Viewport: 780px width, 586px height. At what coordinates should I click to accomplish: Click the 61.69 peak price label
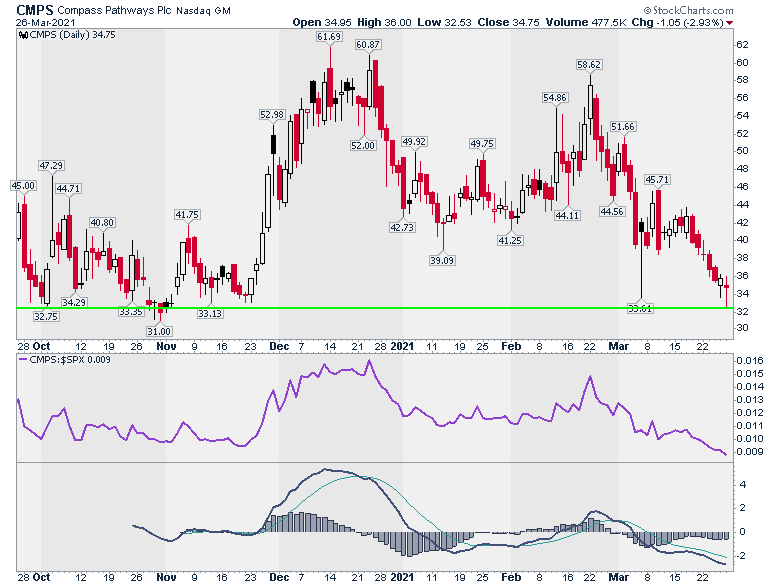pyautogui.click(x=329, y=37)
